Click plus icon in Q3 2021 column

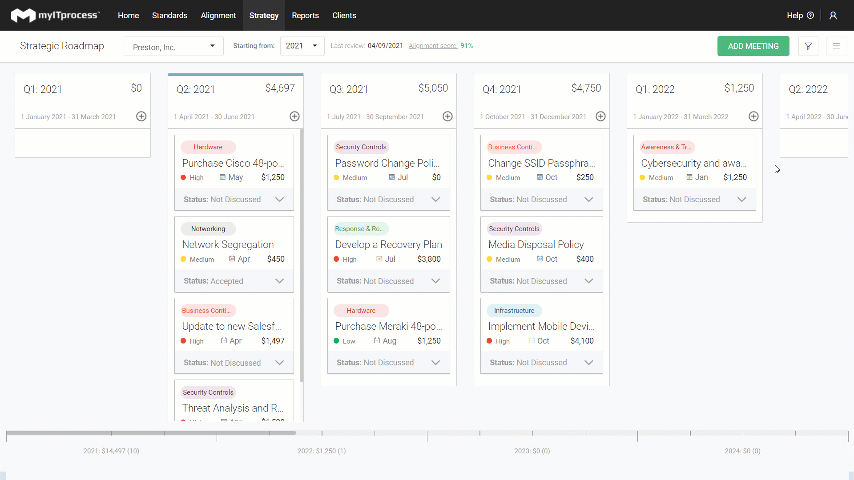[x=448, y=116]
